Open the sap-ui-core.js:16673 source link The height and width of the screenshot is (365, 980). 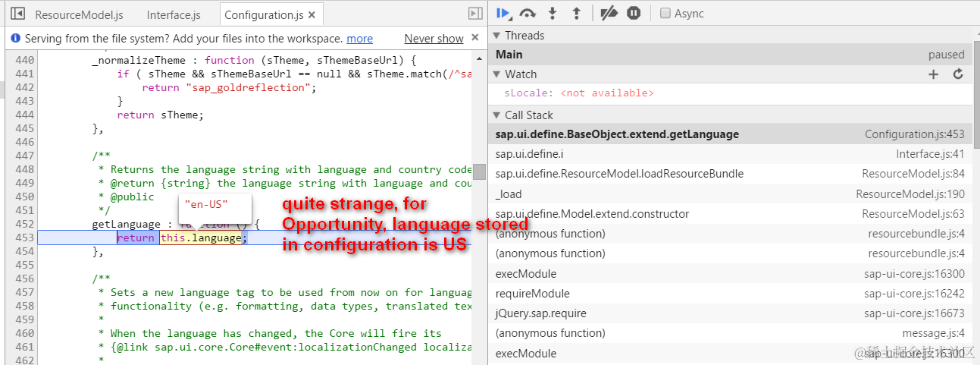[915, 313]
